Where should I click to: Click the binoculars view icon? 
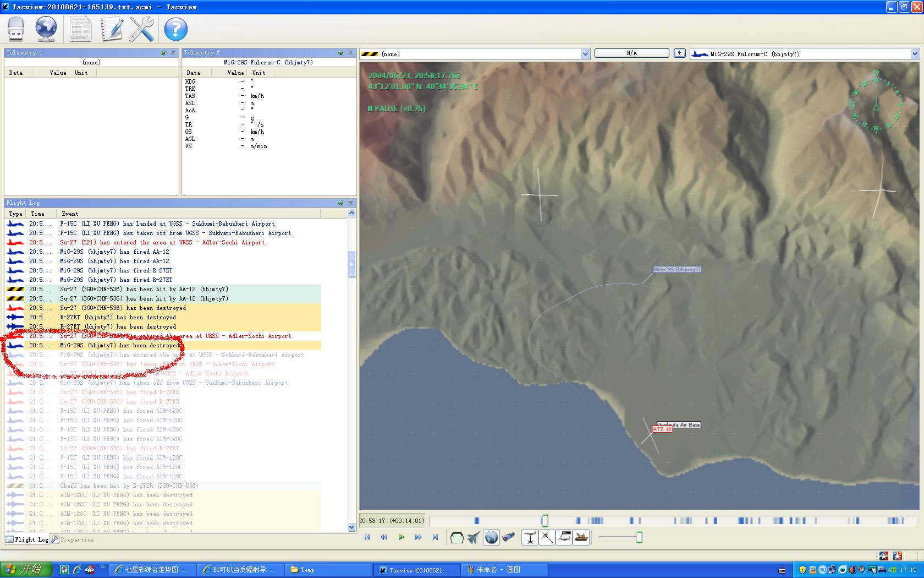[509, 538]
